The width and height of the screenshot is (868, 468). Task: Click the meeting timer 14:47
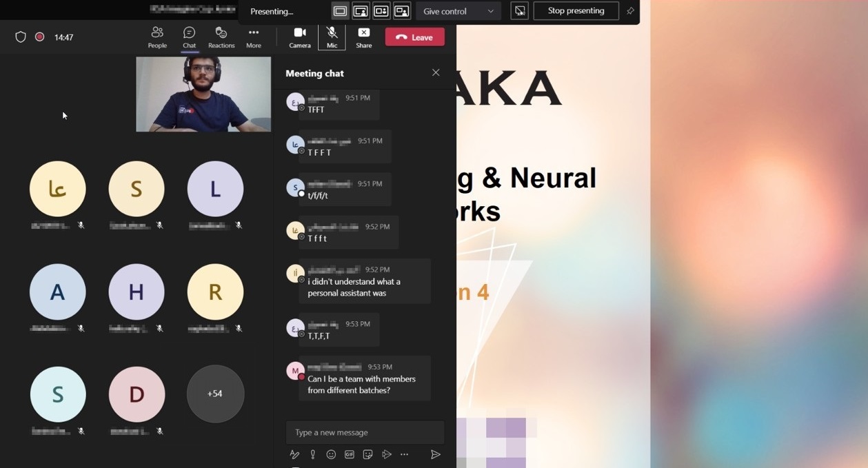[x=64, y=37]
